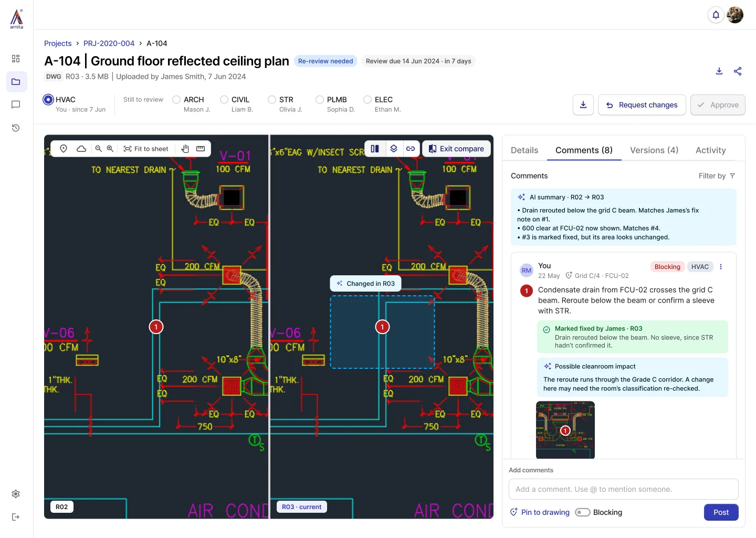The height and width of the screenshot is (538, 756).
Task: Open projects folder in sidebar
Action: click(16, 81)
